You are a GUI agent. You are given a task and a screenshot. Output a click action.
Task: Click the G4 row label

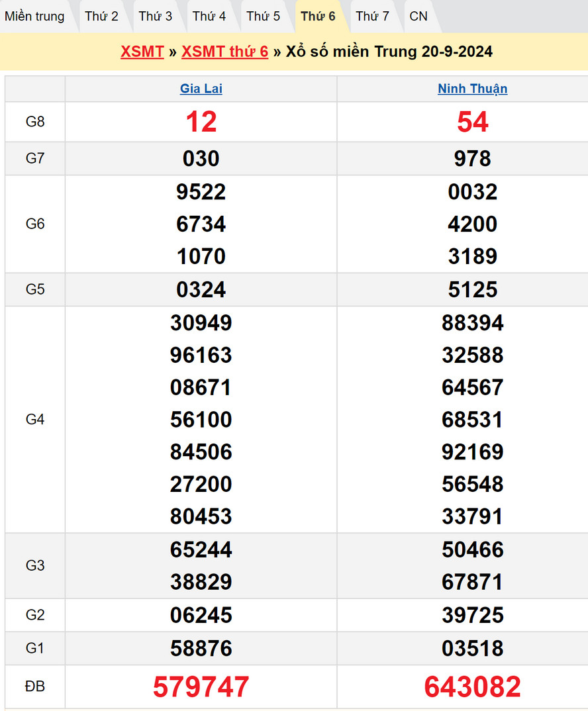click(x=35, y=419)
